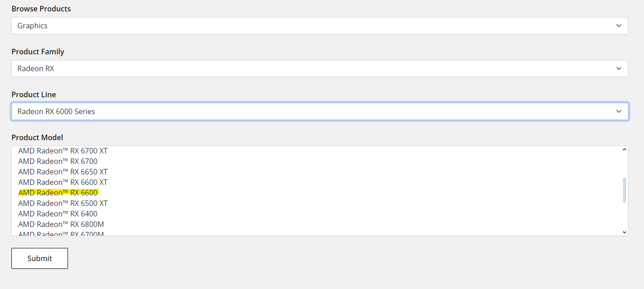
Task: Pick AMD Radeon RX 6800M from list
Action: pos(61,224)
